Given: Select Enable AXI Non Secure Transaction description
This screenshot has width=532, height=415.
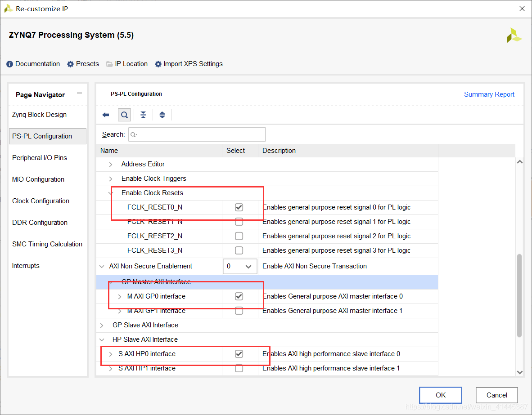Looking at the screenshot, I should point(315,266).
